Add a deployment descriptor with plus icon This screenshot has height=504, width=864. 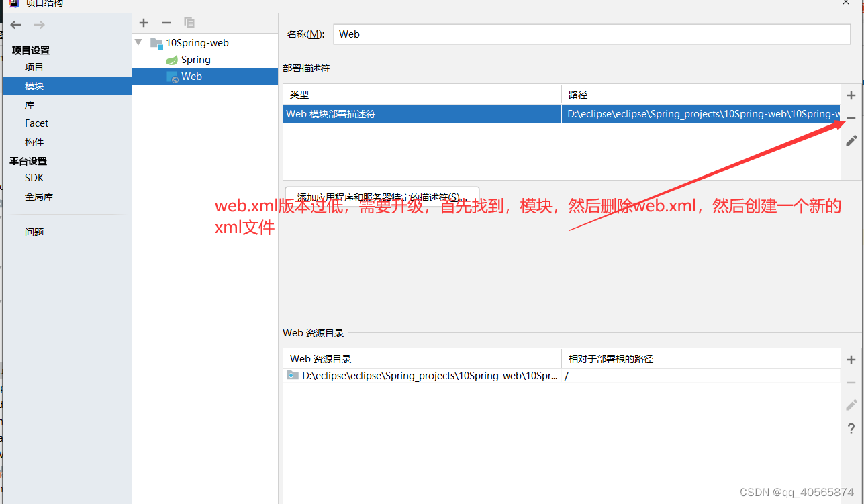pyautogui.click(x=851, y=95)
